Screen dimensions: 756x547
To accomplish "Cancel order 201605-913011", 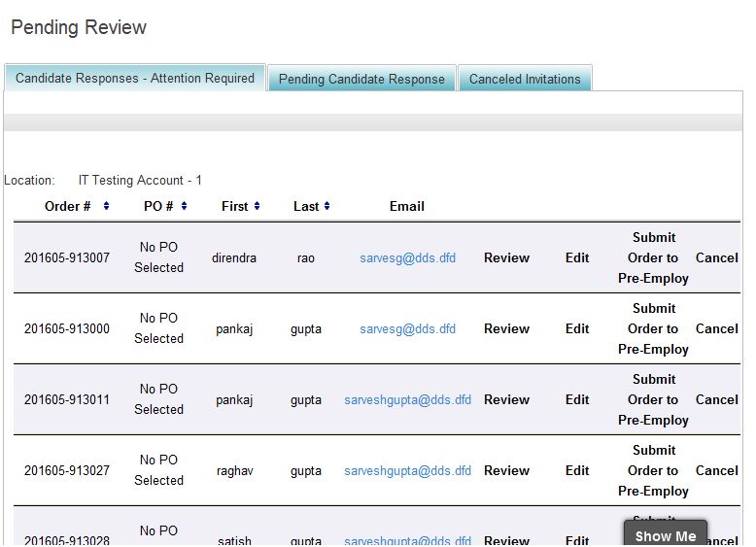I will [717, 399].
